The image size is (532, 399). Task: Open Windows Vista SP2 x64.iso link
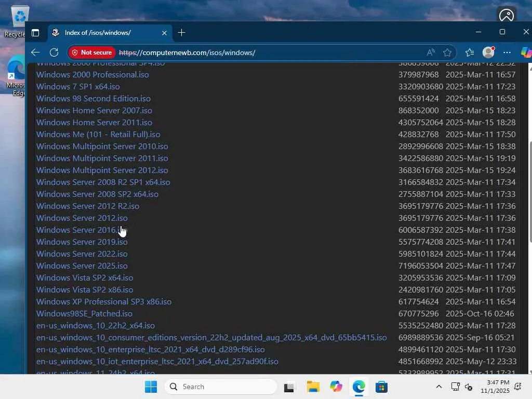pos(85,277)
